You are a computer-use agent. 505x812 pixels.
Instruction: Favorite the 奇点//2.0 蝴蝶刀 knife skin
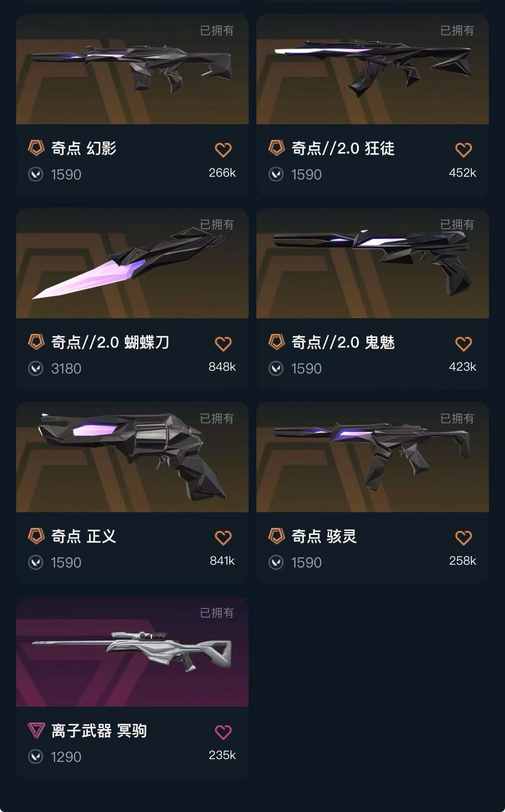point(223,344)
